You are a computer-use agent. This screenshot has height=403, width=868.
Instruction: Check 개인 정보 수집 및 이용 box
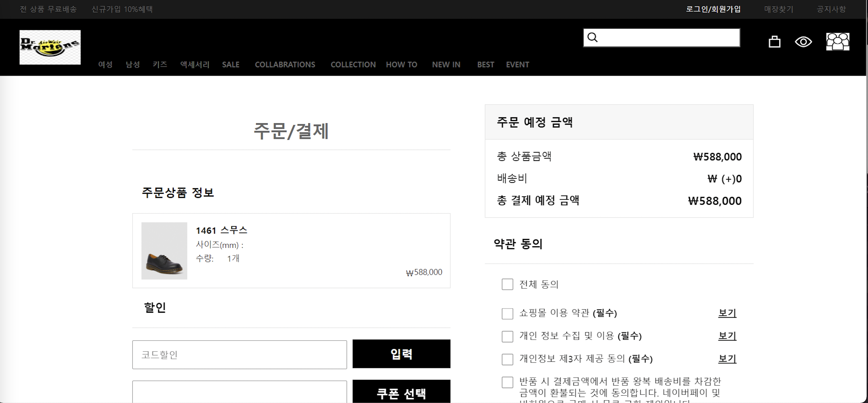(507, 336)
